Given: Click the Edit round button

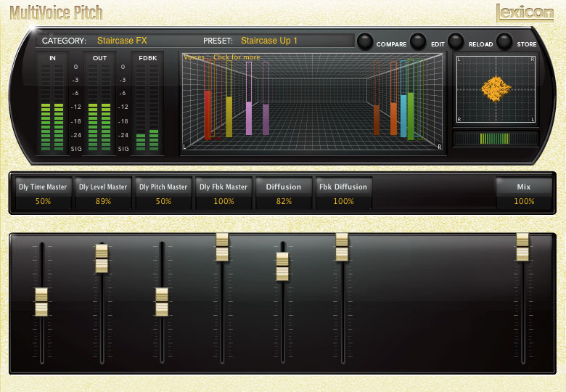Looking at the screenshot, I should 418,41.
